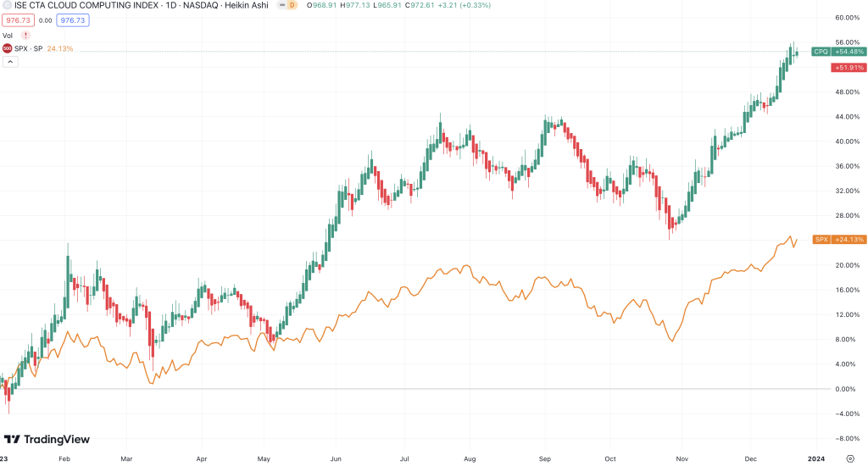Click the +3.21 (+0.33%) change value
Image resolution: width=868 pixels, height=466 pixels.
pyautogui.click(x=464, y=5)
